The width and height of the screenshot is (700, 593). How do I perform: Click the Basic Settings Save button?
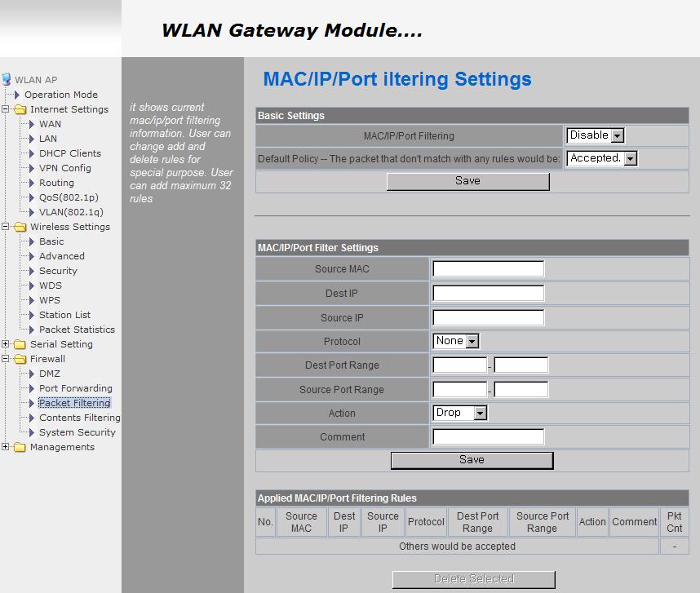pos(467,182)
